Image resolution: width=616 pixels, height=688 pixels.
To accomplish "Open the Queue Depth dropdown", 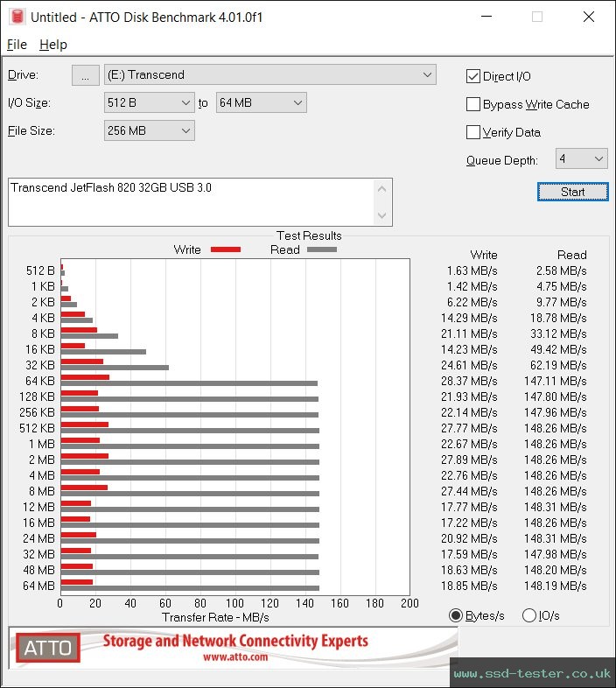I will coord(581,158).
